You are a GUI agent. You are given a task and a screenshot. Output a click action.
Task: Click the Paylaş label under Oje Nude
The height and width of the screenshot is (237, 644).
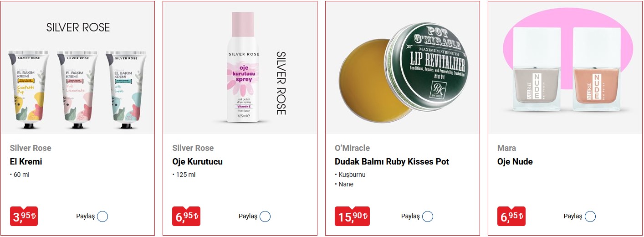[x=573, y=216]
